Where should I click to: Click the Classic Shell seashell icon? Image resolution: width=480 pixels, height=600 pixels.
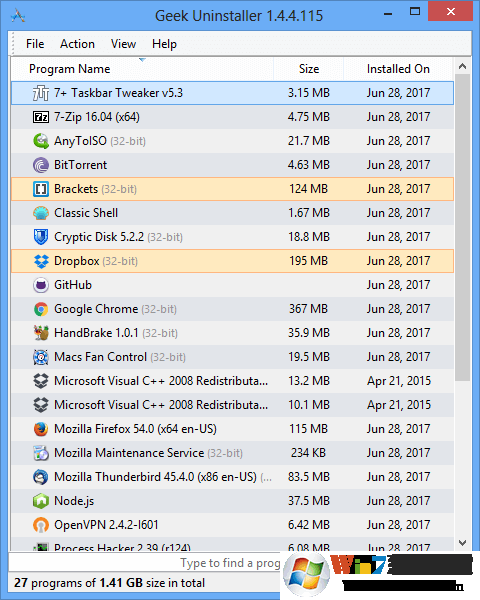point(41,213)
